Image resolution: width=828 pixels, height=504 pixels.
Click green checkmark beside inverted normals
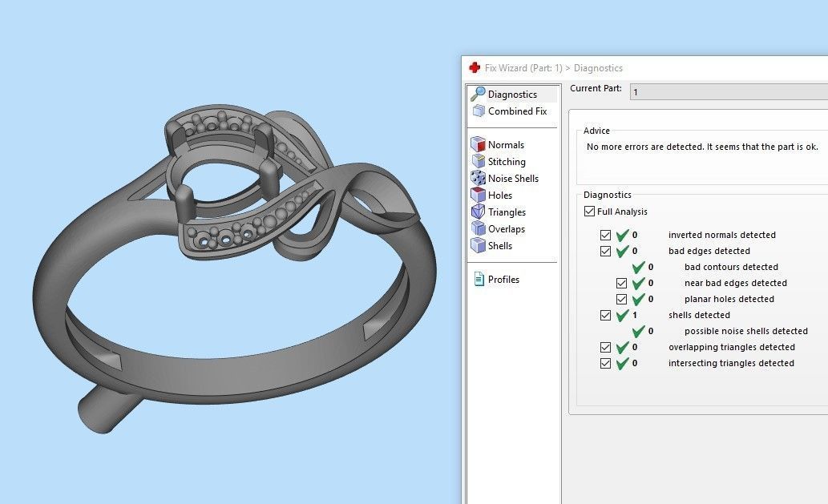click(x=623, y=235)
